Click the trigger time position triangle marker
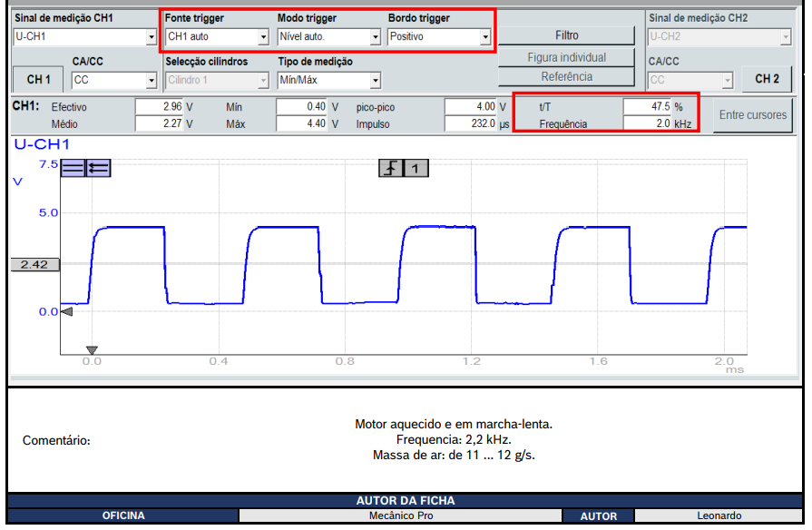The height and width of the screenshot is (530, 812). tap(91, 350)
